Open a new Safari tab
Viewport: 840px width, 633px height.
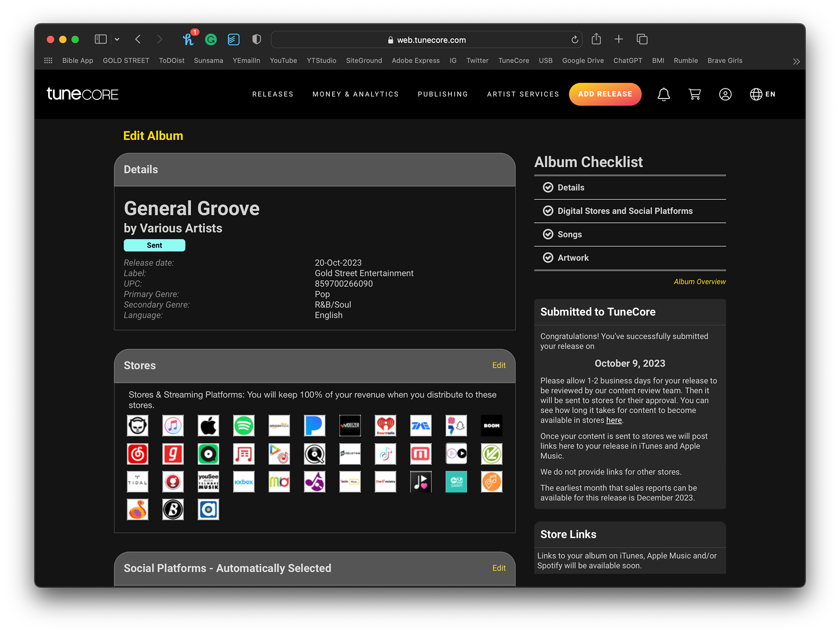(x=619, y=39)
